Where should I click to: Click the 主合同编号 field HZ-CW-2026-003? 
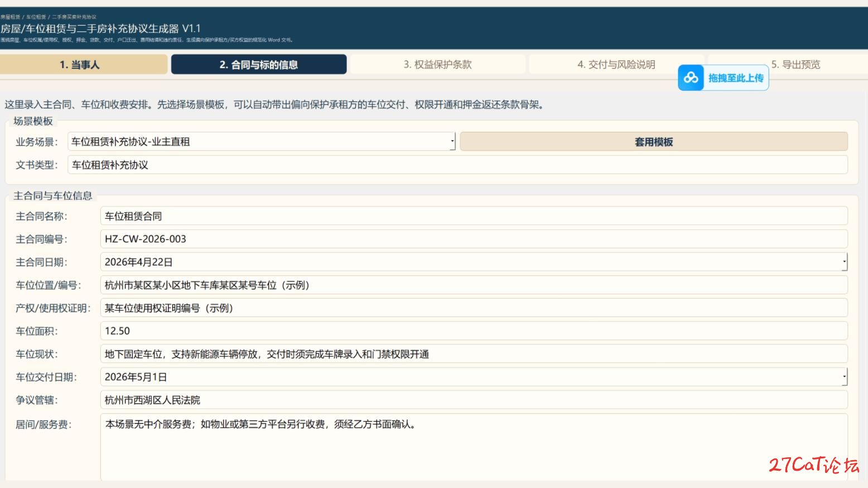(x=474, y=239)
